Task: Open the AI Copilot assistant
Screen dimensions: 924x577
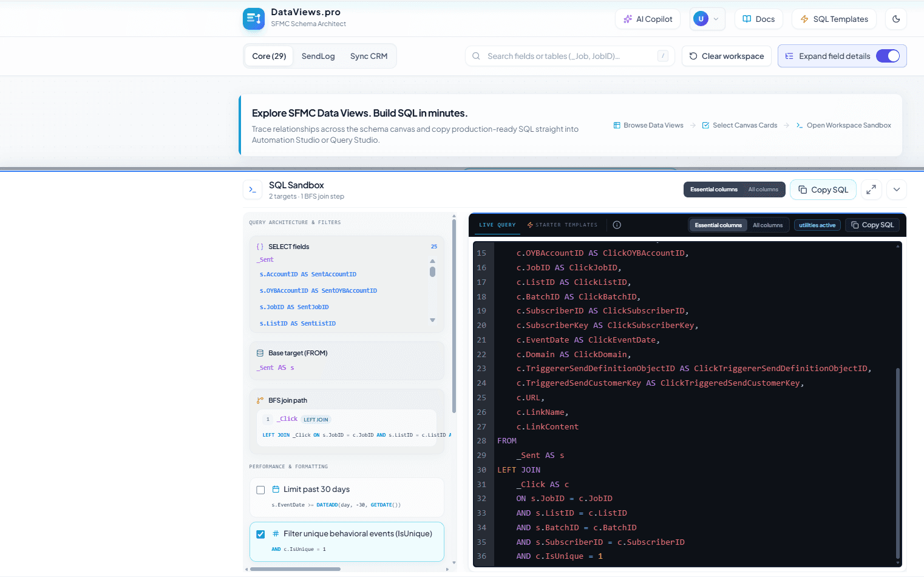Action: click(x=648, y=19)
